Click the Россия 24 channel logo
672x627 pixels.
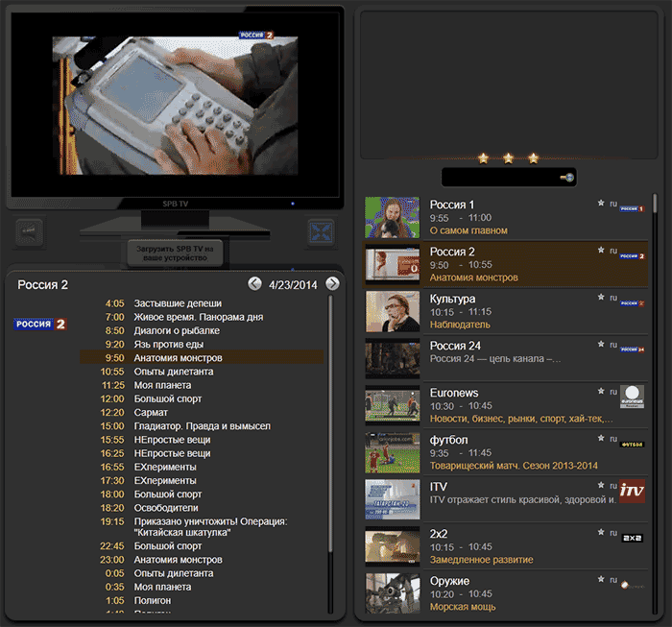[632, 350]
